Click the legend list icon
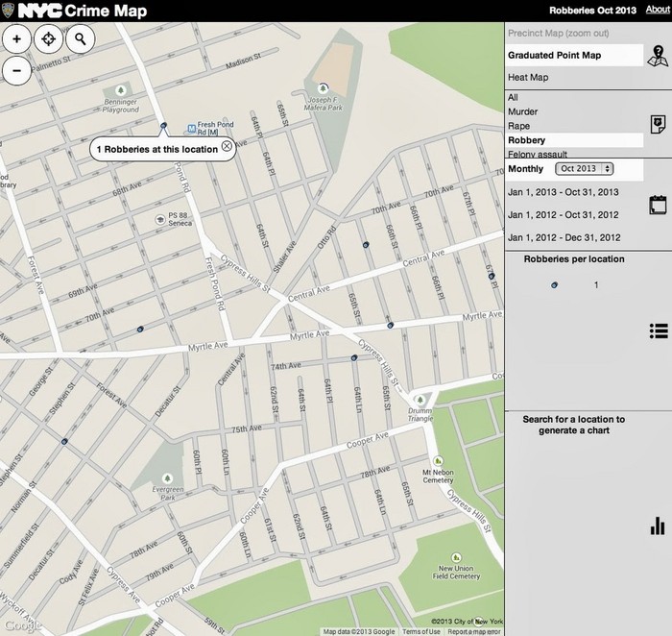The width and height of the screenshot is (672, 636). click(659, 330)
